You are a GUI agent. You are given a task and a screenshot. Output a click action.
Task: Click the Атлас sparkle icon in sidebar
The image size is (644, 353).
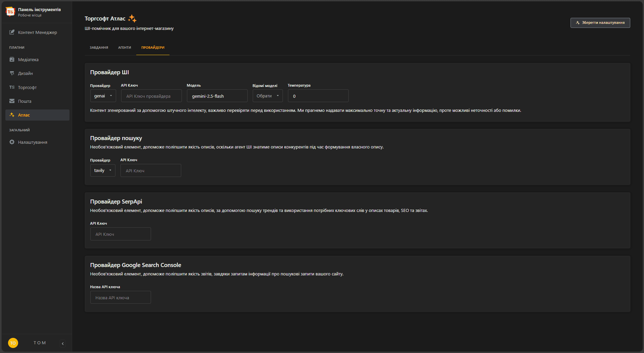click(x=12, y=115)
